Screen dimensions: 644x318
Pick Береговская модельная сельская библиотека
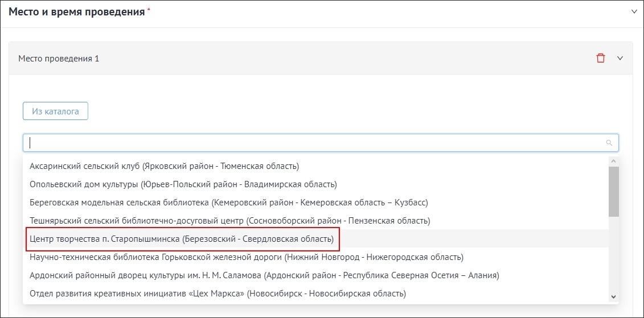[x=228, y=203]
